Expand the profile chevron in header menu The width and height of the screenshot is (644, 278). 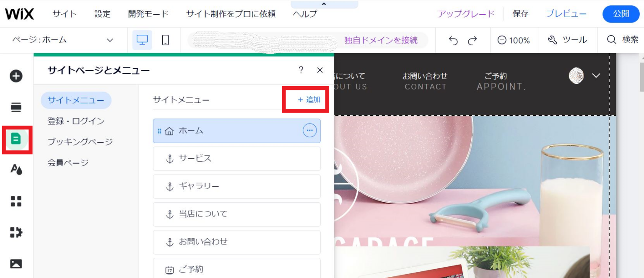(596, 76)
